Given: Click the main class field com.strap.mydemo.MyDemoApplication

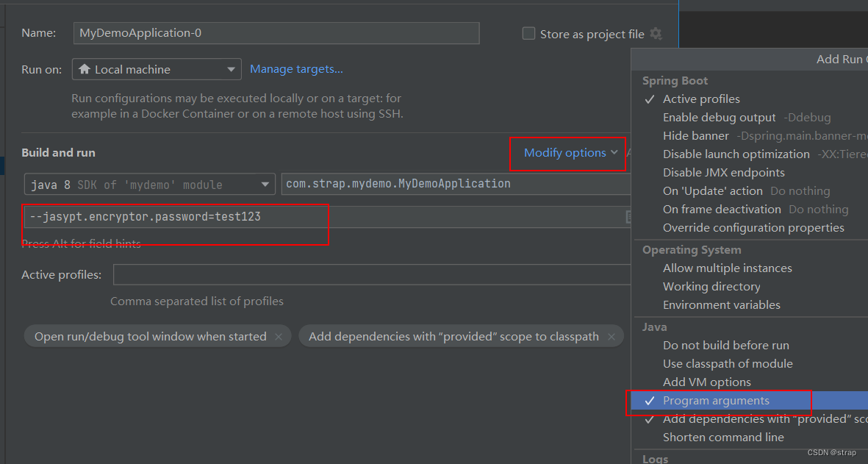Looking at the screenshot, I should [x=456, y=184].
